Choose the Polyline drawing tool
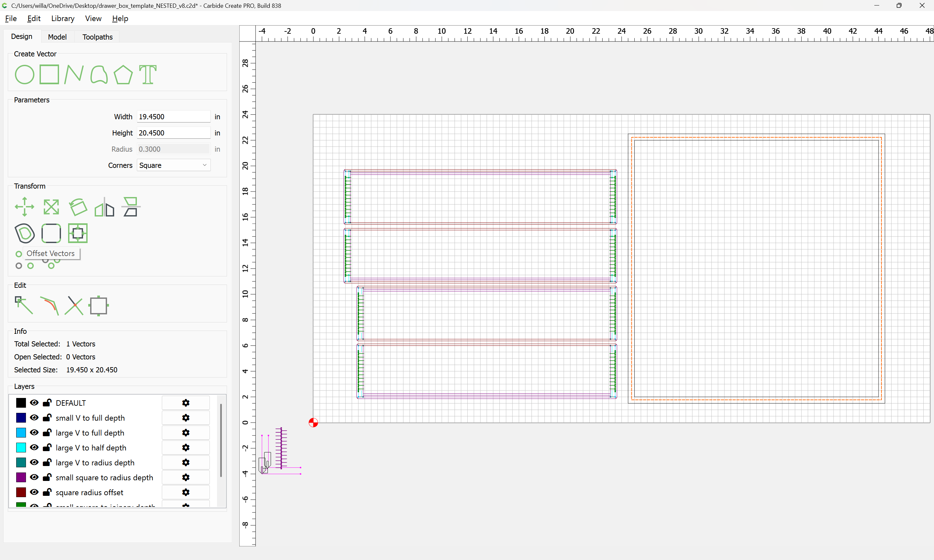This screenshot has width=934, height=560. click(x=74, y=74)
